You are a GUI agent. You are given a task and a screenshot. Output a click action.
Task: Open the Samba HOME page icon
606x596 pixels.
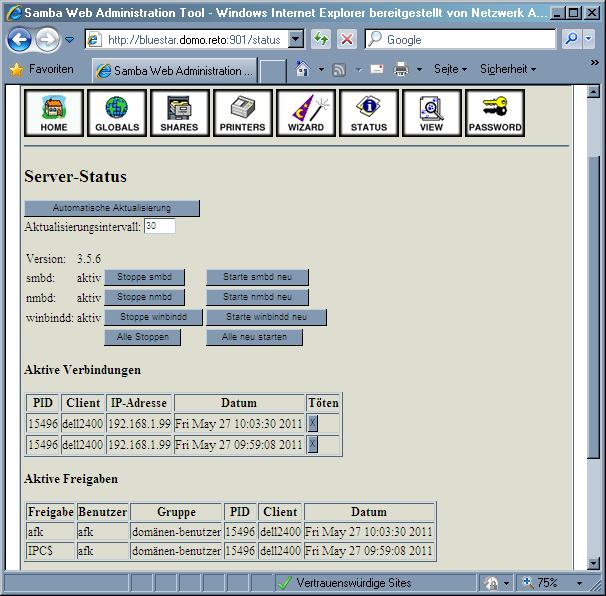pyautogui.click(x=55, y=112)
